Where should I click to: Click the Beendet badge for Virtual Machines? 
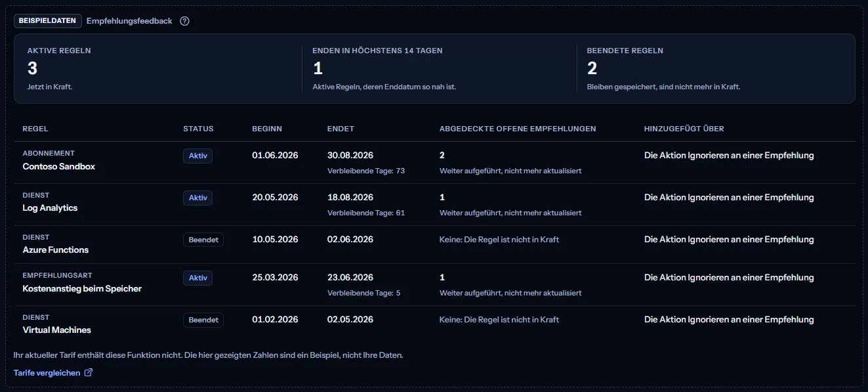coord(203,320)
